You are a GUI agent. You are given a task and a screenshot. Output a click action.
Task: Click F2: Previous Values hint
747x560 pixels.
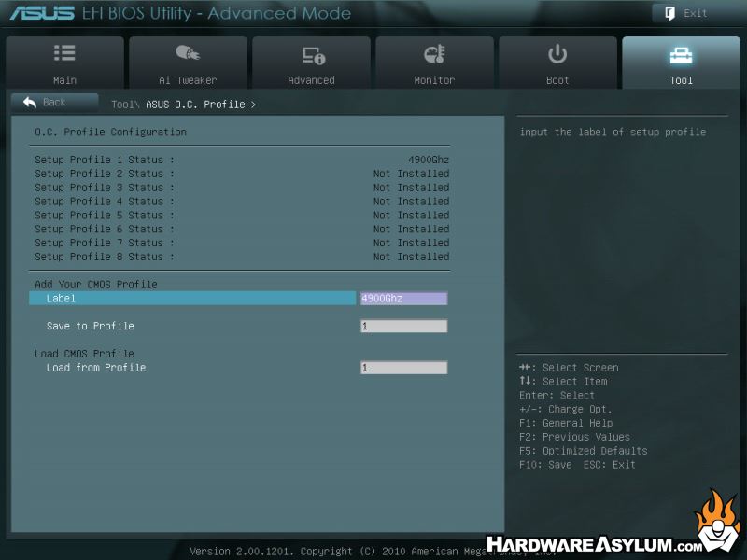click(x=574, y=437)
